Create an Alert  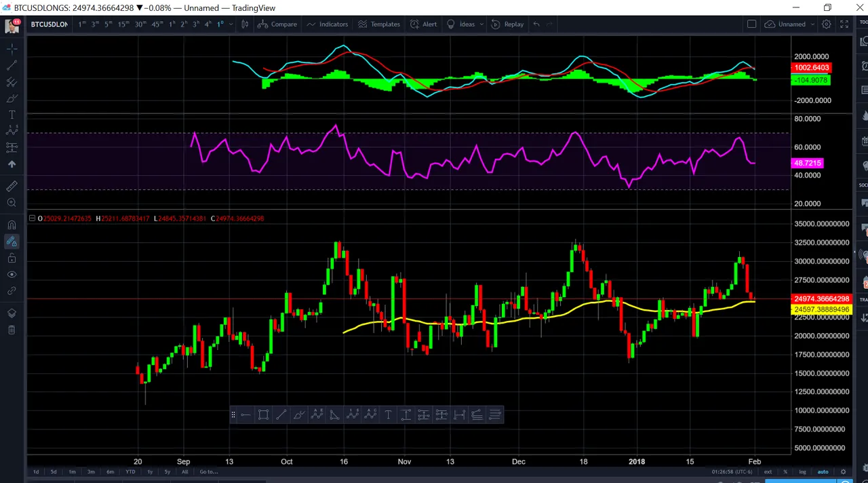click(x=424, y=24)
